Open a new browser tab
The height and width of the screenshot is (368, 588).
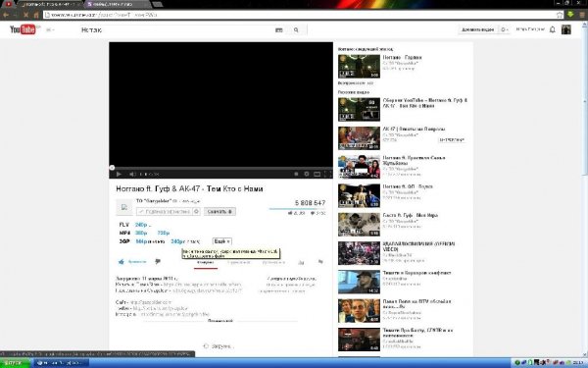click(158, 4)
